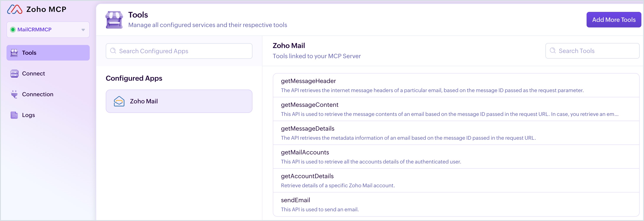Click the Connection plug icon in sidebar
Image resolution: width=644 pixels, height=221 pixels.
point(14,94)
